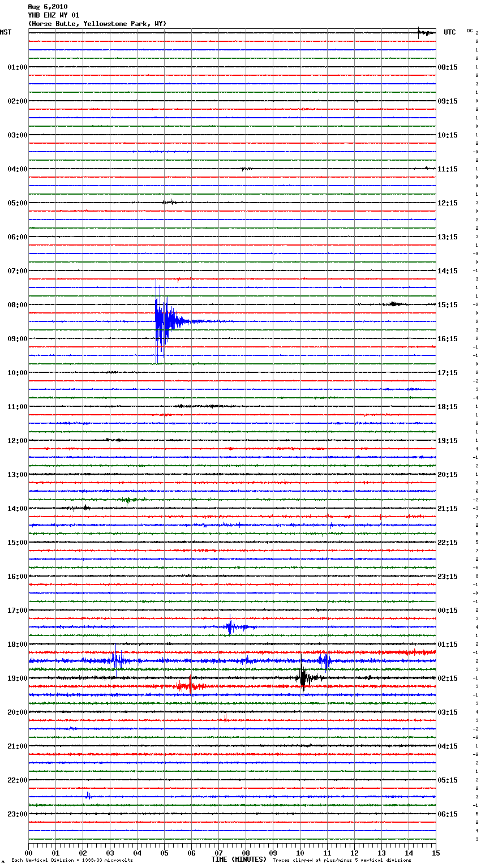Pick the UTC time label 15:15
Image resolution: width=481 pixels, height=868 pixels.
tap(448, 305)
